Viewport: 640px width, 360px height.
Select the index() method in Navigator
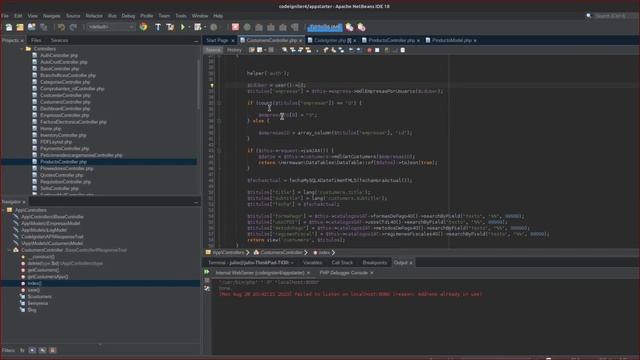coord(34,283)
